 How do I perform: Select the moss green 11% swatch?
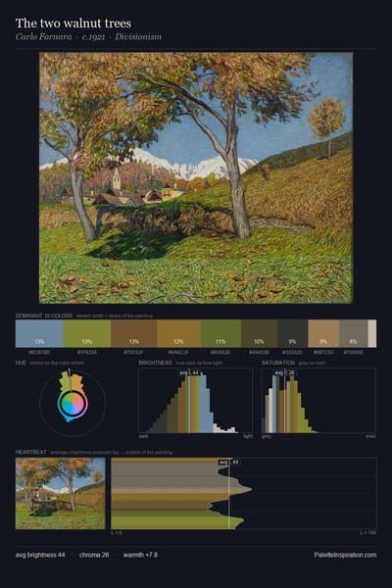[x=220, y=333]
